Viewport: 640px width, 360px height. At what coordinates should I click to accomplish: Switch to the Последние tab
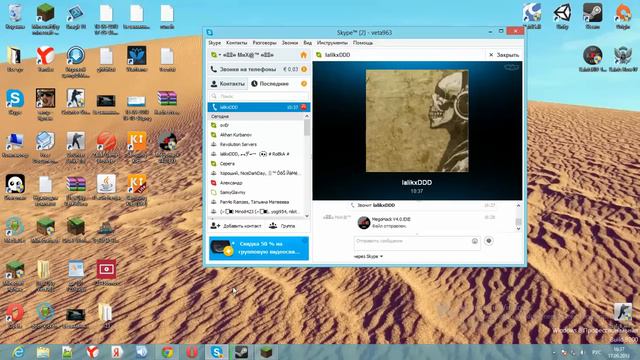270,84
